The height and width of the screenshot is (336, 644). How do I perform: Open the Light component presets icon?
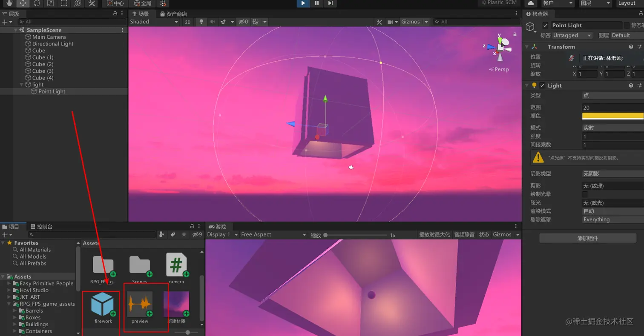coord(640,85)
